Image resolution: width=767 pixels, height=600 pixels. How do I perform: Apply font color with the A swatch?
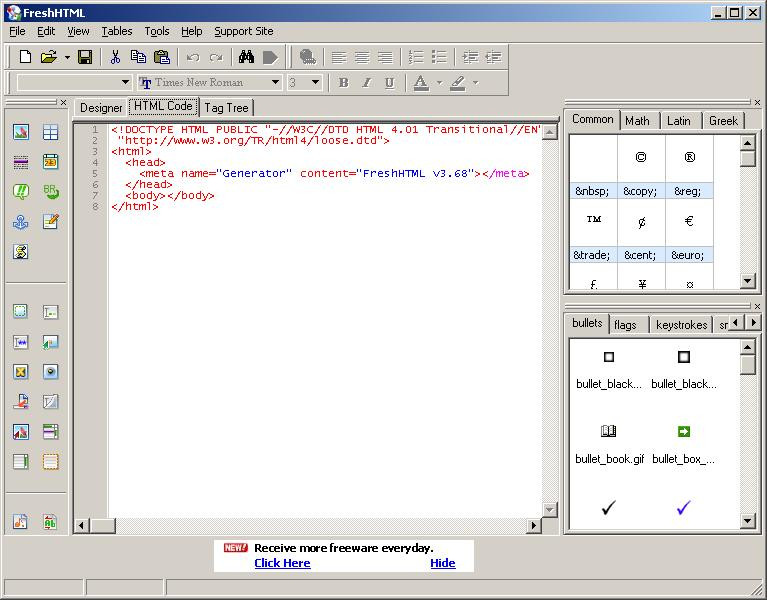pyautogui.click(x=421, y=83)
